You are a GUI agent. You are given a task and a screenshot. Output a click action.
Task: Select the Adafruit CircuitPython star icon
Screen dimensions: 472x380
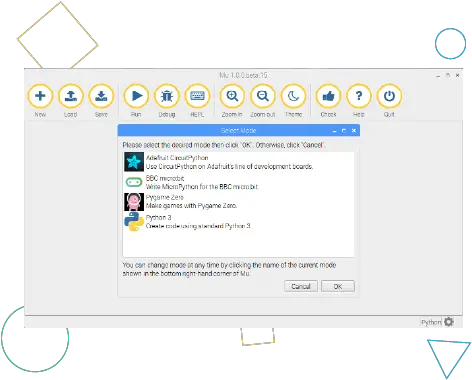pos(134,162)
